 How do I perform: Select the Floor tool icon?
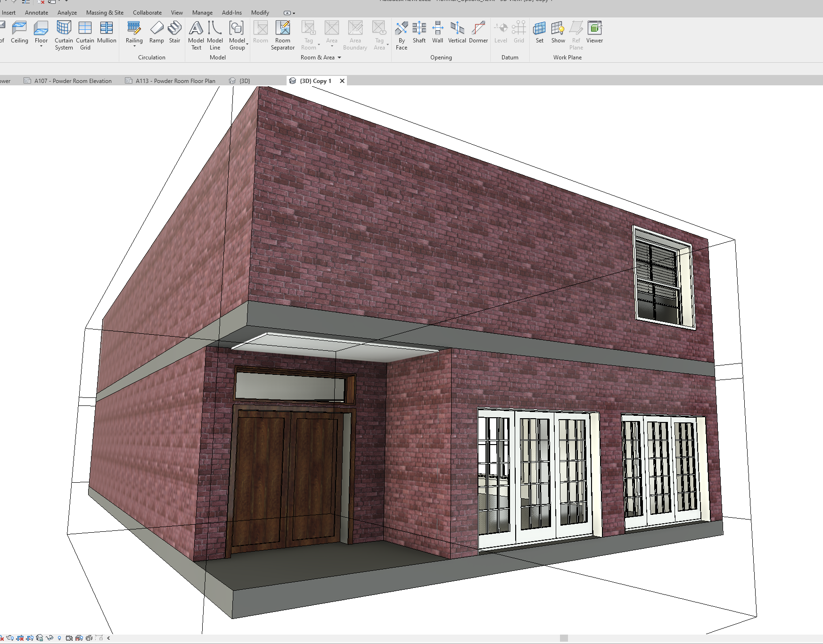[41, 28]
